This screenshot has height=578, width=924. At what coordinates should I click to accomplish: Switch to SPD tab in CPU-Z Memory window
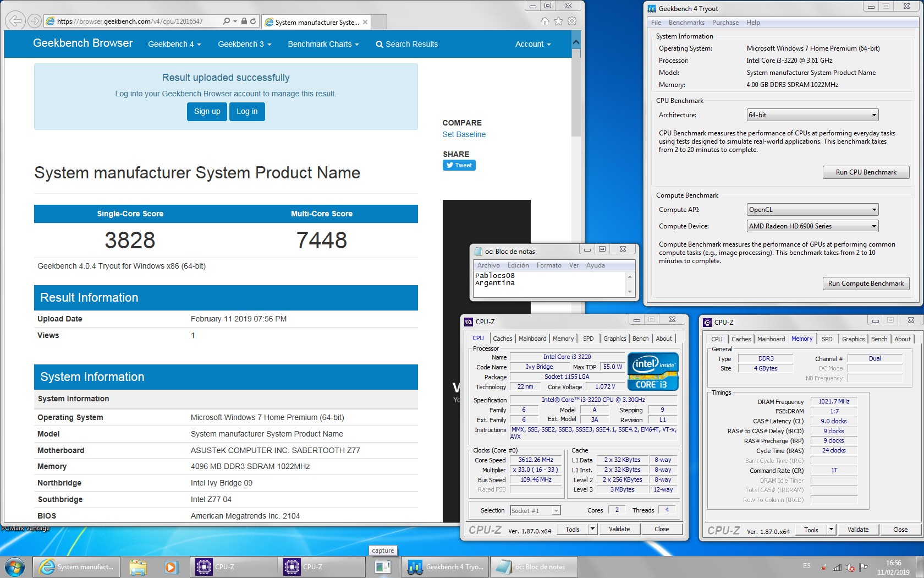(827, 339)
